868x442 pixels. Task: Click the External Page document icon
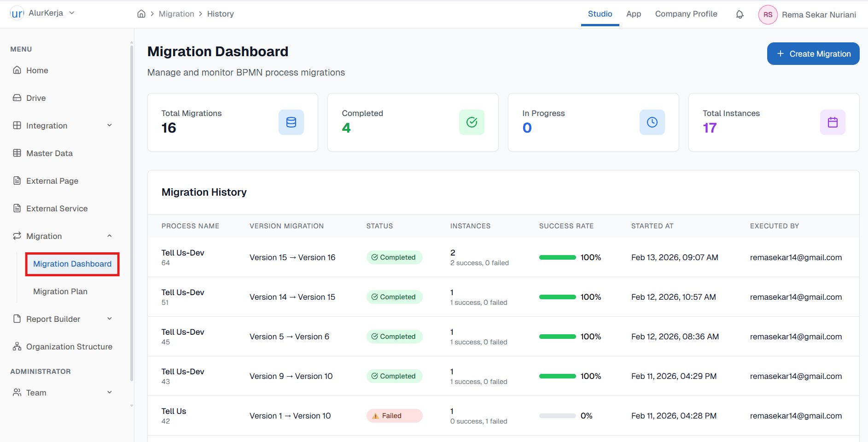[x=17, y=180]
